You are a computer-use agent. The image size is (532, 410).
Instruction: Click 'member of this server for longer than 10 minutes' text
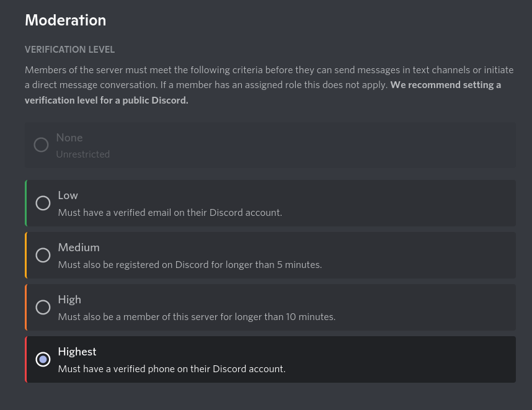click(x=229, y=317)
